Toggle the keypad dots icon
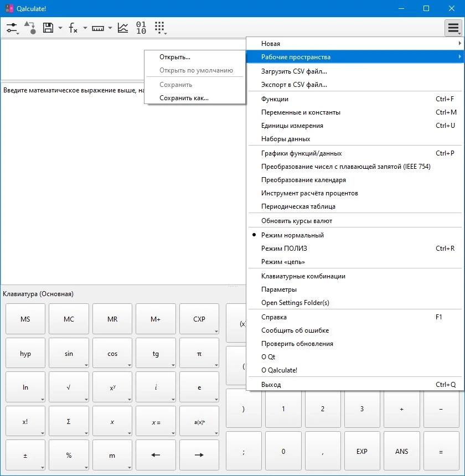 click(x=160, y=28)
